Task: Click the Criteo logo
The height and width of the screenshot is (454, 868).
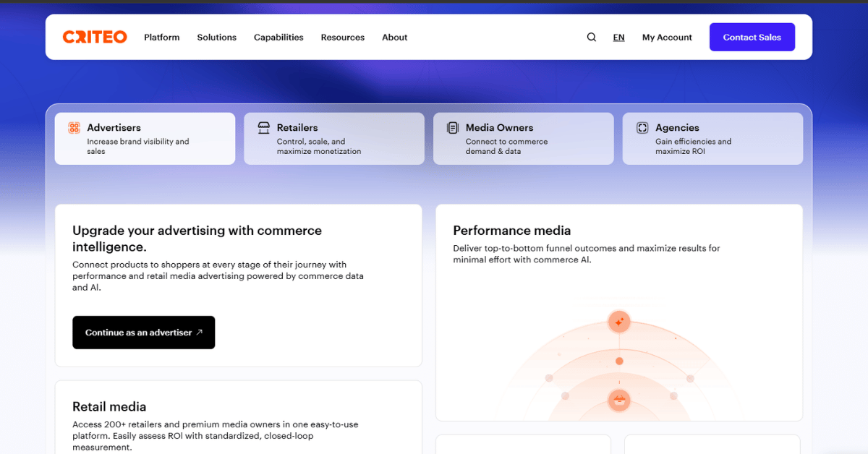Action: (x=95, y=37)
